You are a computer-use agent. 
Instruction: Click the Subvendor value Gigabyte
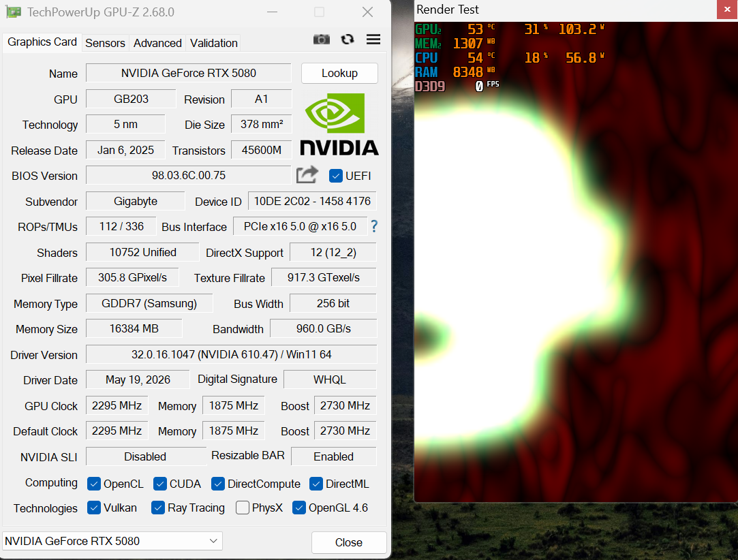tap(135, 201)
